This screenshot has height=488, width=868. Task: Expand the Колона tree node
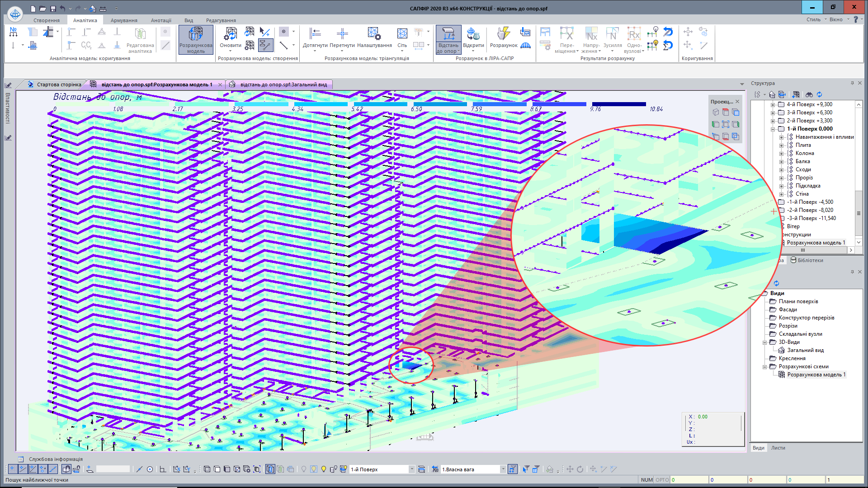coord(781,153)
